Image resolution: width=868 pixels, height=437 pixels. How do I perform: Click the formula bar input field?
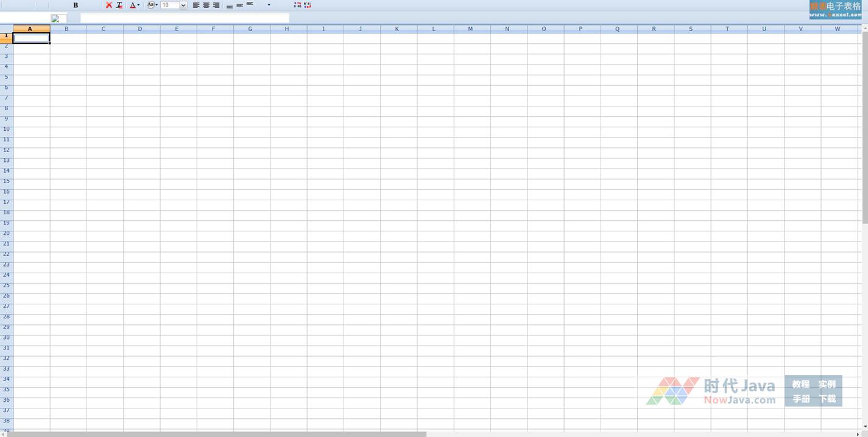tap(185, 18)
